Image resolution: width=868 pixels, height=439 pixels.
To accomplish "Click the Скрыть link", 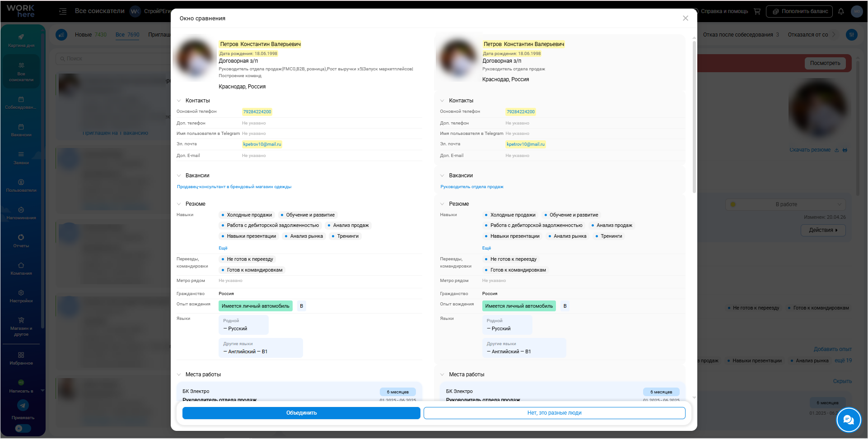I will pyautogui.click(x=842, y=381).
